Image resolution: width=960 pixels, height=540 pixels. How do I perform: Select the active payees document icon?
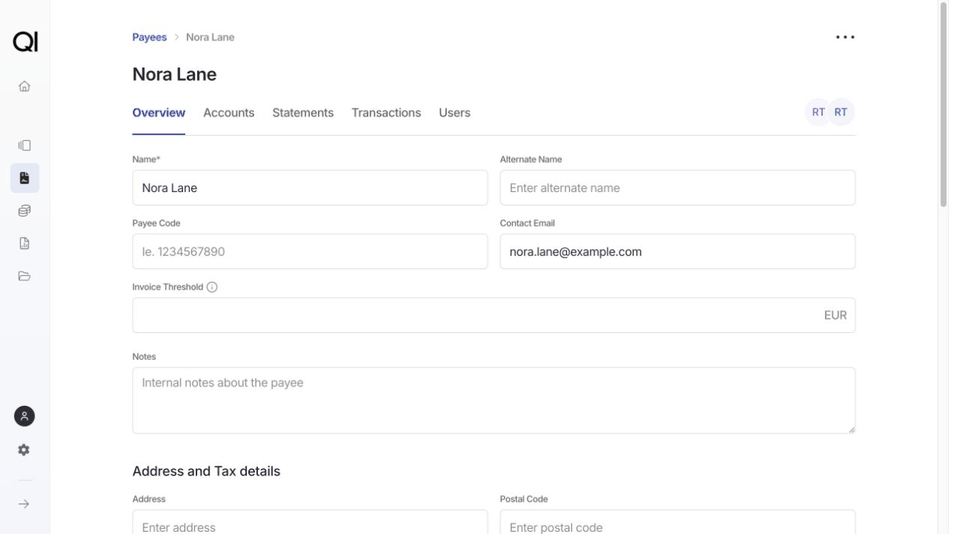point(24,178)
